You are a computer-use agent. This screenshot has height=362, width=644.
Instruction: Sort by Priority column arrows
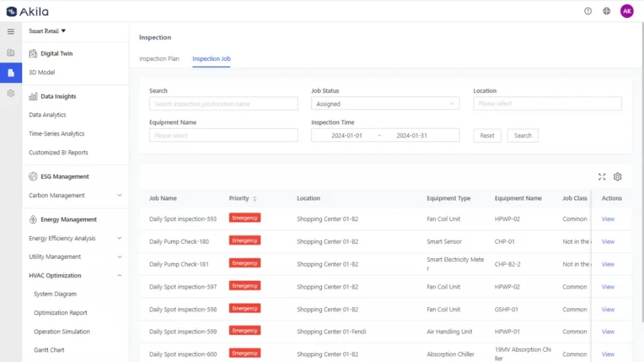click(x=255, y=198)
